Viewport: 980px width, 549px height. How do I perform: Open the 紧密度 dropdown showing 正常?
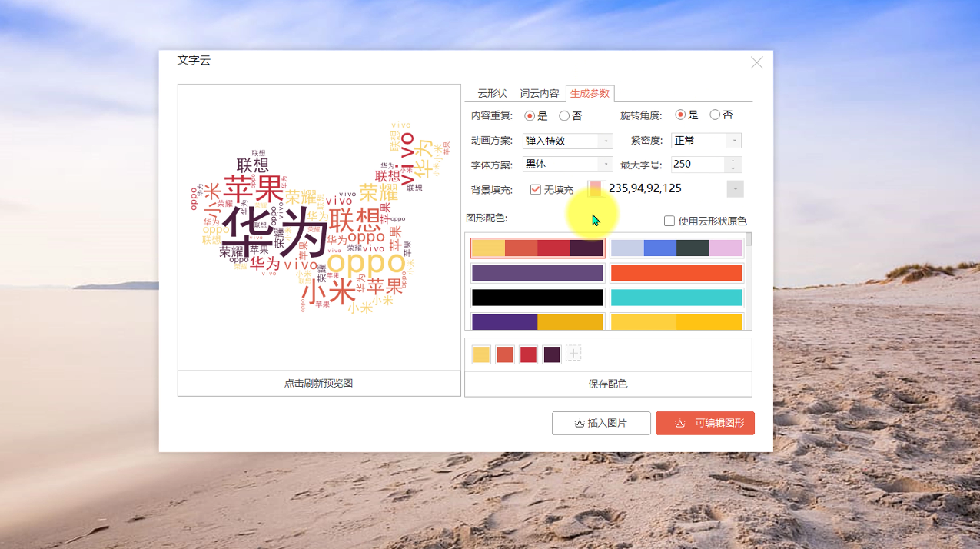(706, 141)
